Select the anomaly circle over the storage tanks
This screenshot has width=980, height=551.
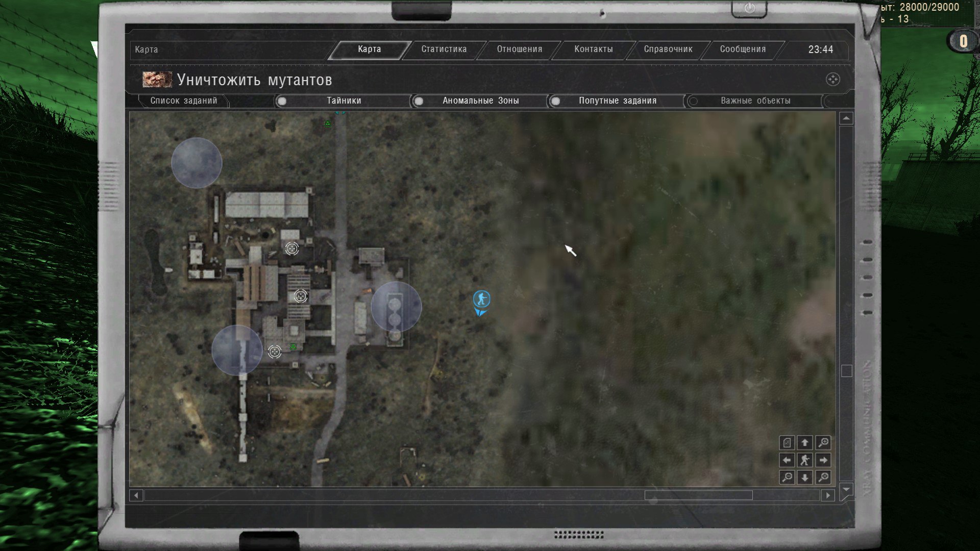point(396,307)
